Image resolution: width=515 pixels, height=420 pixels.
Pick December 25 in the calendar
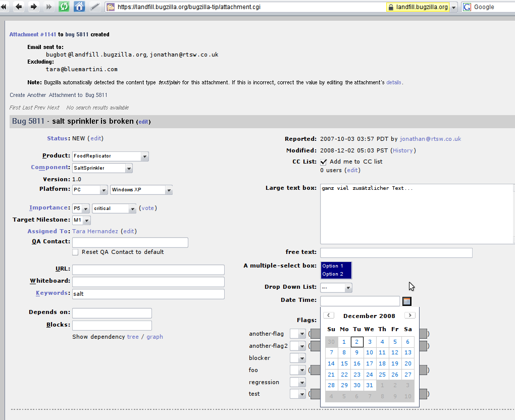382,375
